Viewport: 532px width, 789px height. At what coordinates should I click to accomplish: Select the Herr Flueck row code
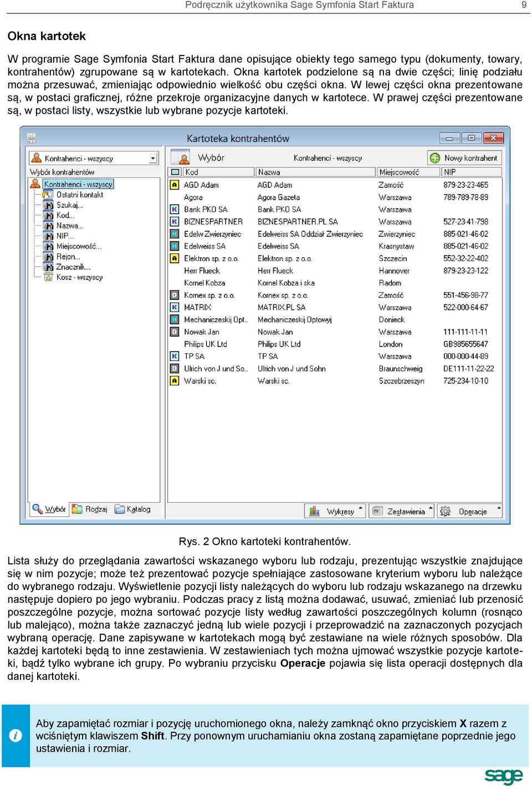pos(202,271)
